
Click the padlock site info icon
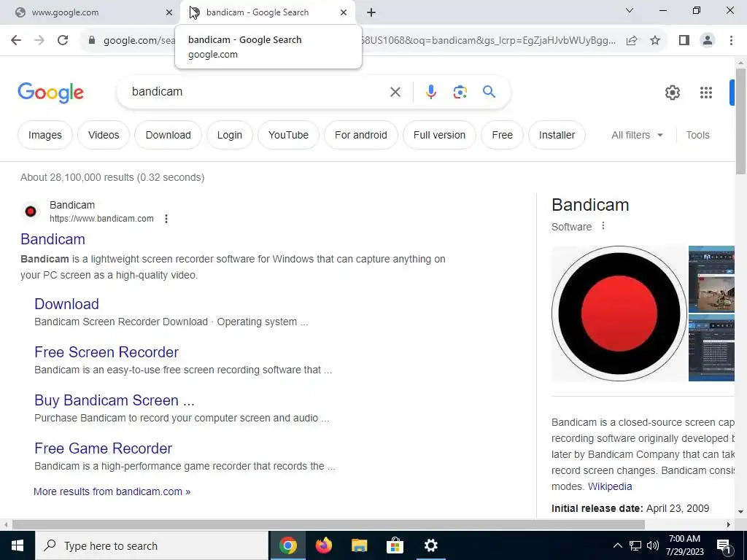point(92,40)
